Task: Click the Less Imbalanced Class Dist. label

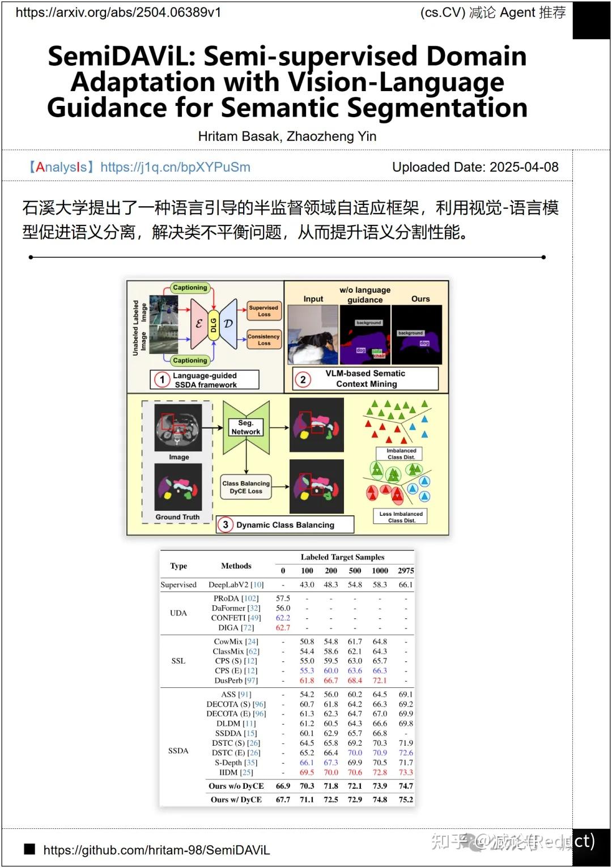Action: (401, 517)
